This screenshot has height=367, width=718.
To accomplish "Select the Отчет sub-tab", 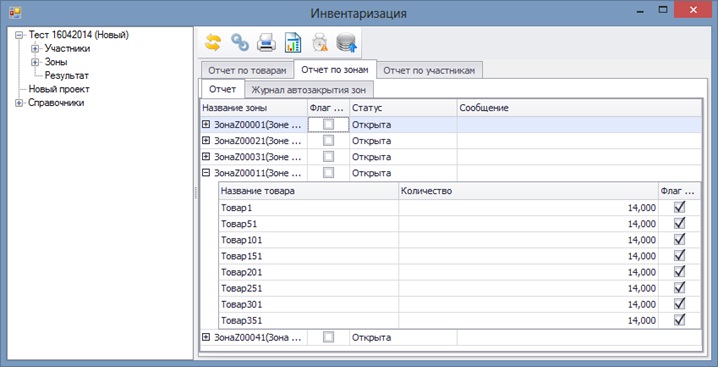I will point(223,88).
